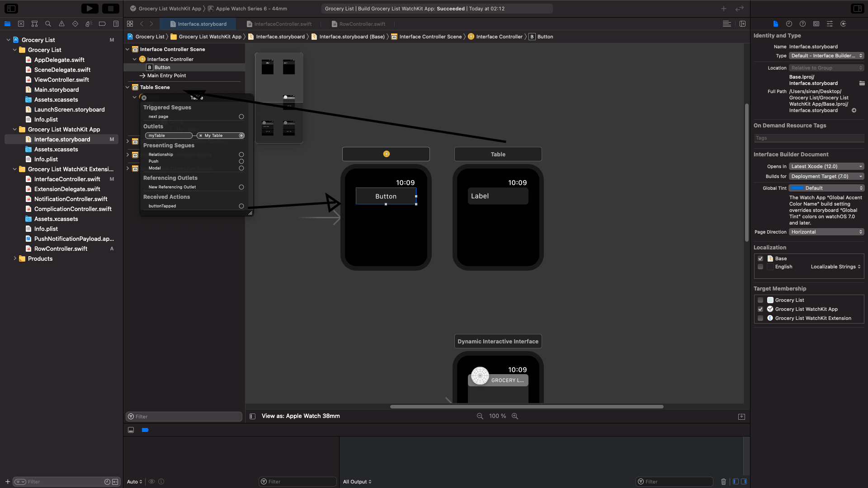Click the zoom out magnifier icon

click(x=480, y=416)
